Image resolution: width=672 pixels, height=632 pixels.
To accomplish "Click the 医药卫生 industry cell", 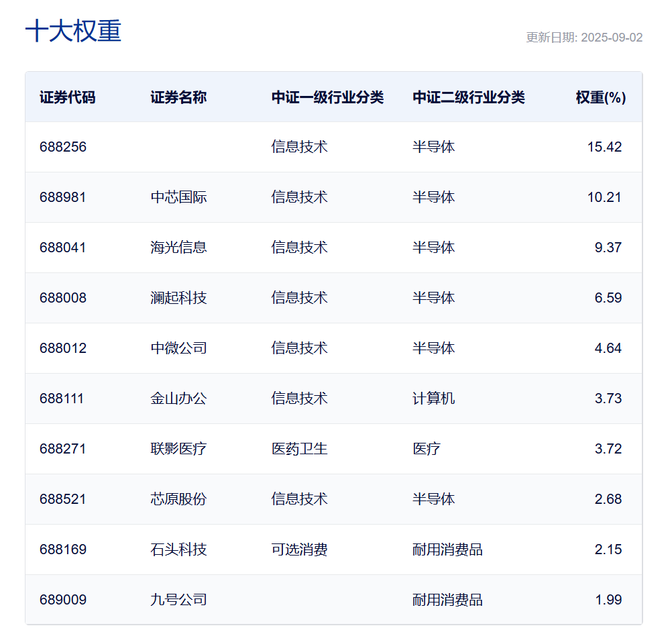I will coord(299,449).
